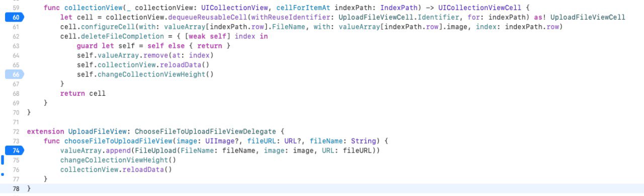Click 'changeCollectionViewHeight()' on line 75
This screenshot has width=644, height=196.
pyautogui.click(x=119, y=160)
